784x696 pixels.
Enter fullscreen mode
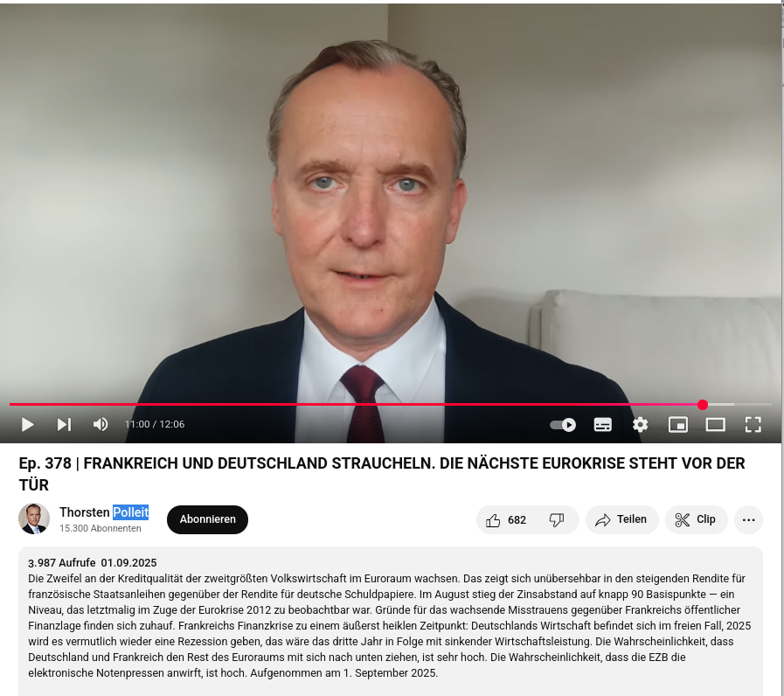pos(753,425)
